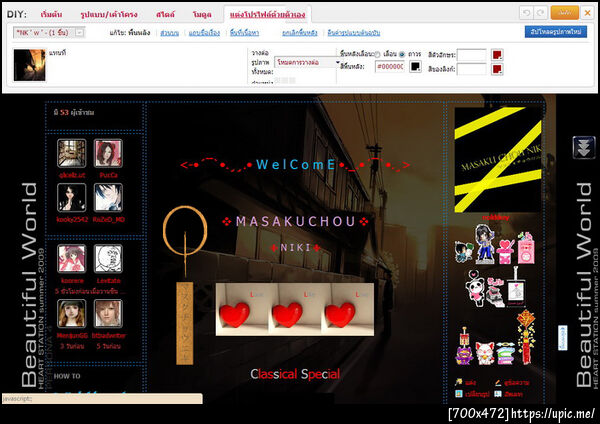Click the purple cat lantern sticker
Viewport: 600px width, 424px height.
[464, 346]
